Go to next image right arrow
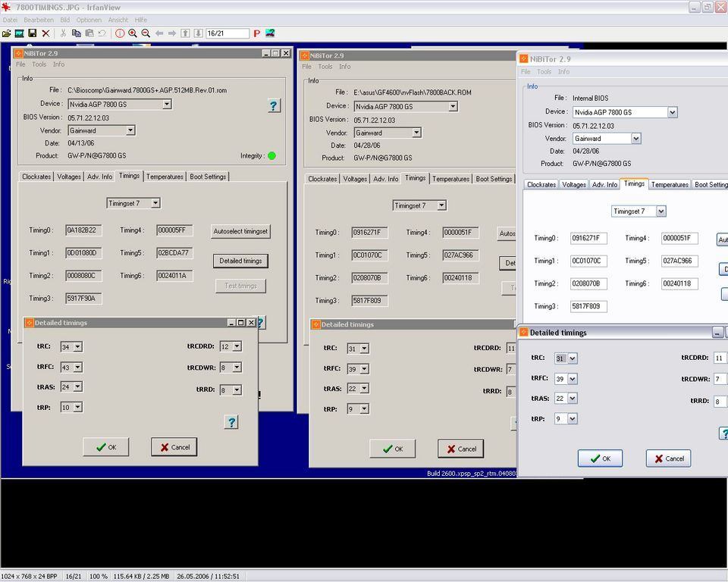The image size is (728, 582). click(x=172, y=33)
